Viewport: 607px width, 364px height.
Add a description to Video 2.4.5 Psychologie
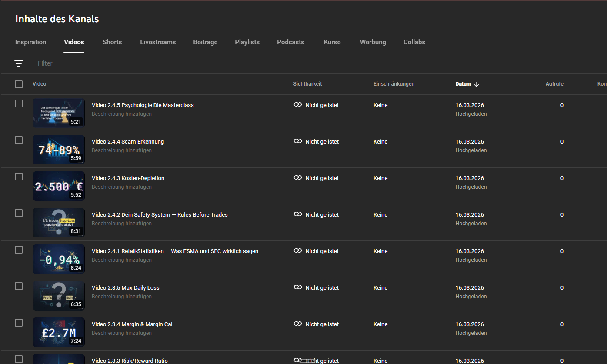(121, 114)
